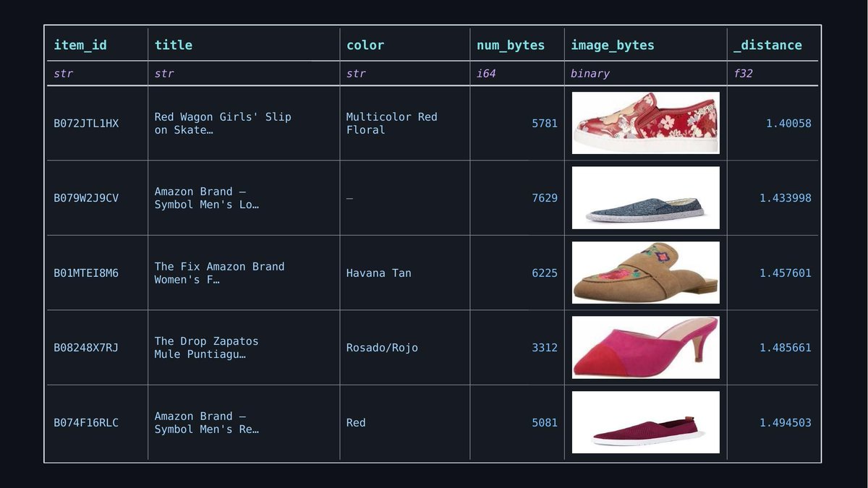Select item ID B074F16RLC

click(x=86, y=423)
